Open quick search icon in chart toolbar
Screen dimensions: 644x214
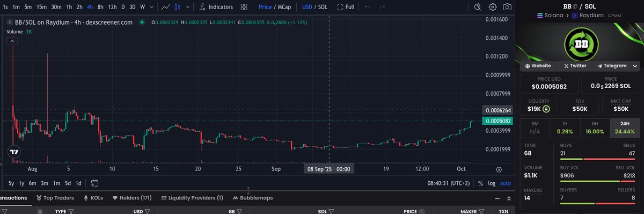pyautogui.click(x=478, y=7)
